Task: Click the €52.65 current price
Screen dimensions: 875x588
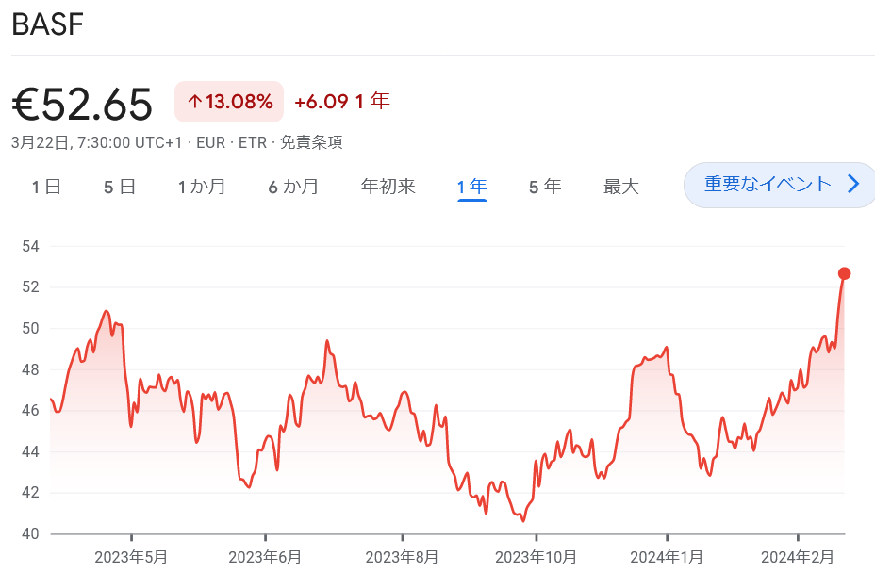Action: 82,104
